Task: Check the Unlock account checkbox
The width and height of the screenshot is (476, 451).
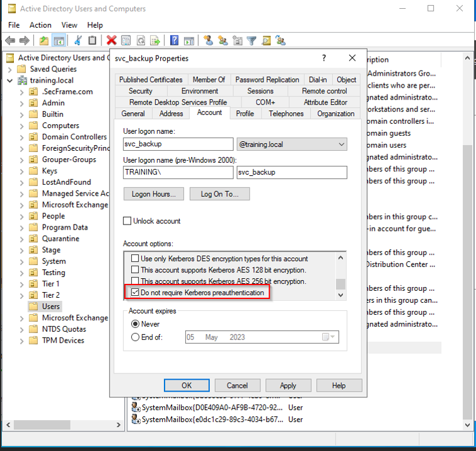Action: 127,221
